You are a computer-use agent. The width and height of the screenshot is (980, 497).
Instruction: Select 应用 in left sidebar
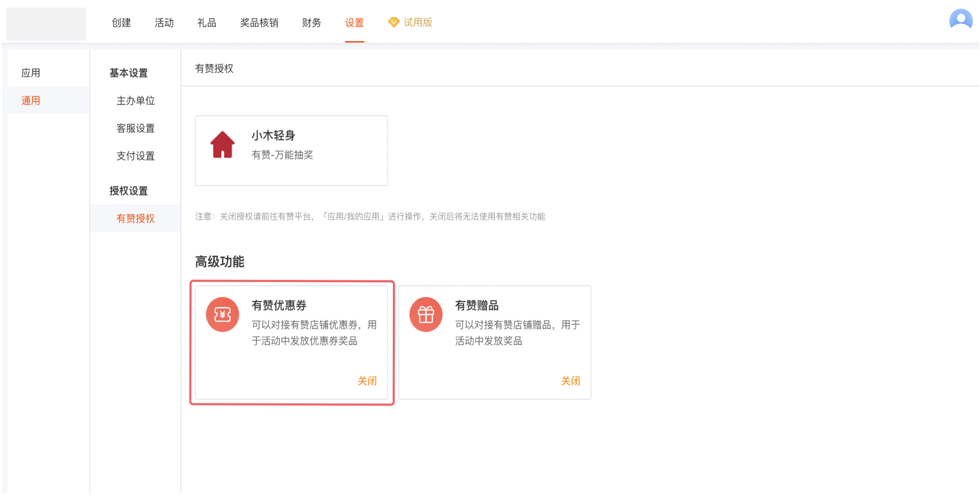31,73
